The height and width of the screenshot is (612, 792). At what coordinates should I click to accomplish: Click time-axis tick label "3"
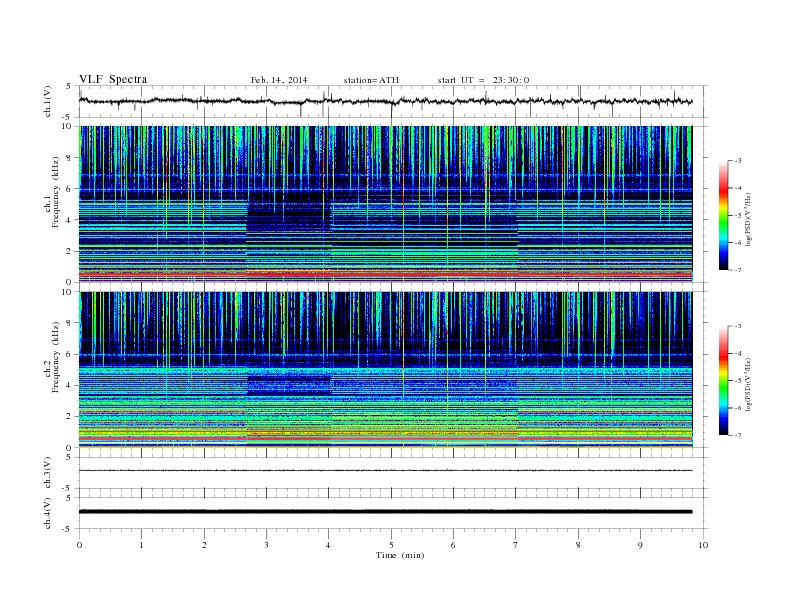tap(266, 545)
